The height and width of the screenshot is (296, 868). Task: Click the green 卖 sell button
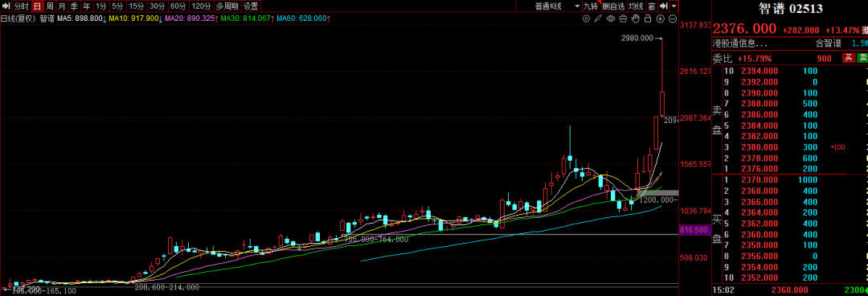[x=862, y=58]
